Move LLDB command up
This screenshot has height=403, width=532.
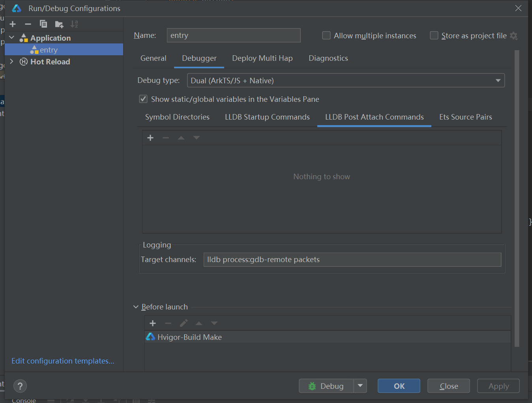point(181,138)
